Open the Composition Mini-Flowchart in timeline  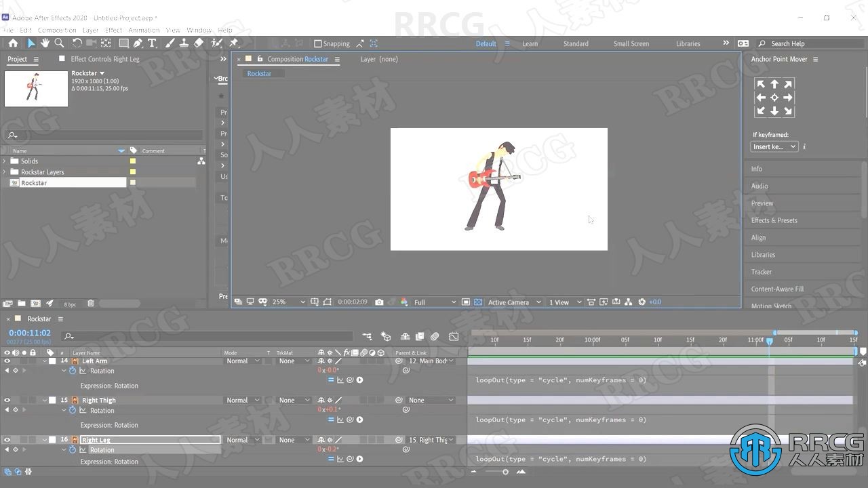pos(367,336)
